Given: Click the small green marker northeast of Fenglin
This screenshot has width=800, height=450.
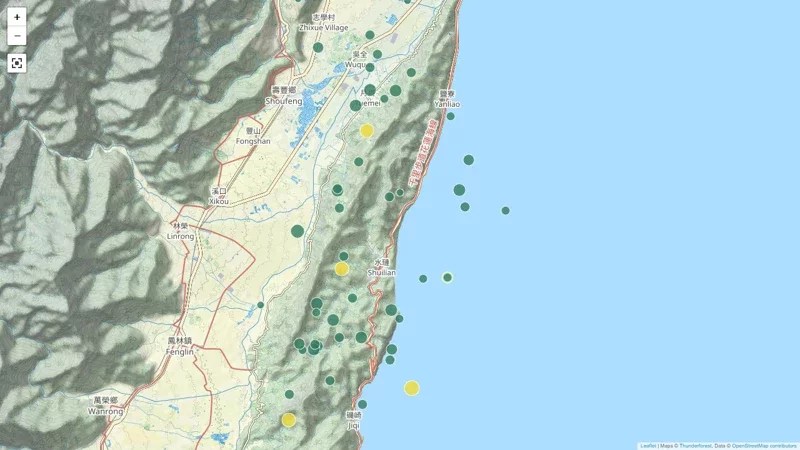Looking at the screenshot, I should (x=260, y=305).
